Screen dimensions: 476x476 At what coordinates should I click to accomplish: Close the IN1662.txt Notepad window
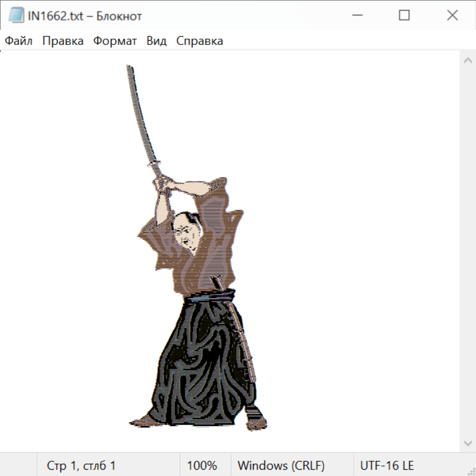point(452,16)
